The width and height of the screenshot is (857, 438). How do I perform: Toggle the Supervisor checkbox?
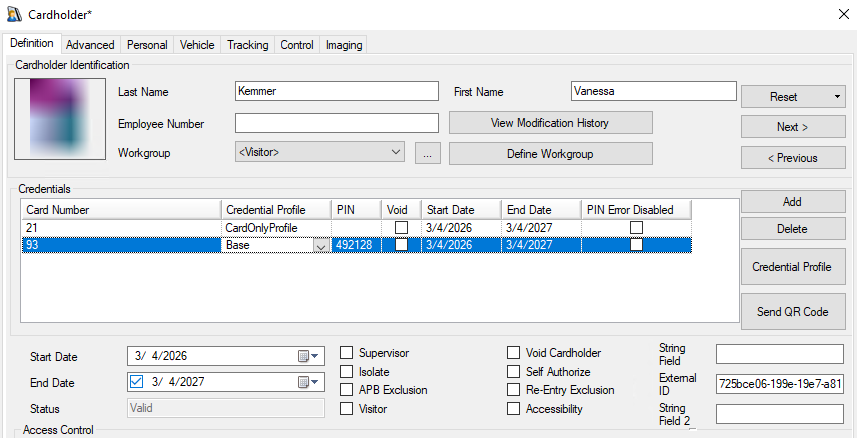click(x=347, y=353)
